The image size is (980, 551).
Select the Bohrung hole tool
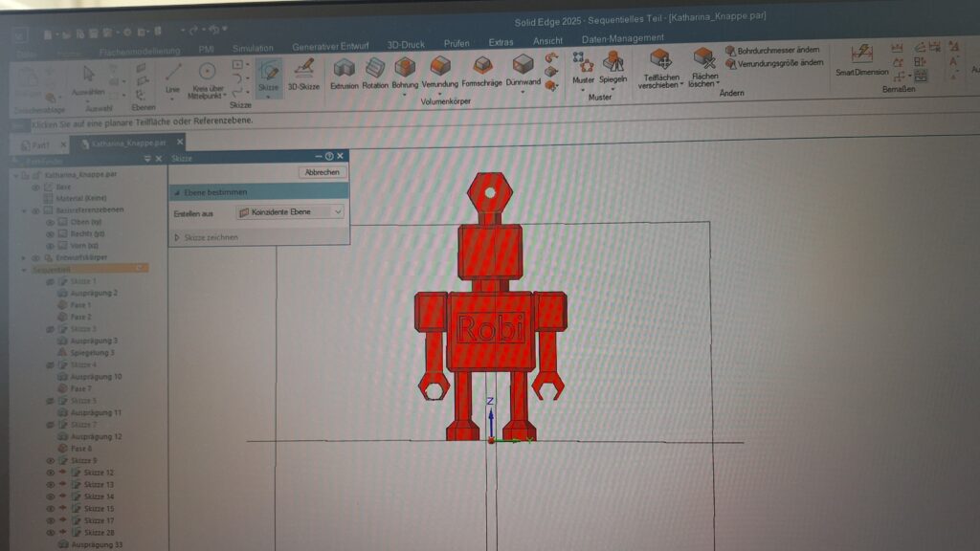pyautogui.click(x=405, y=69)
